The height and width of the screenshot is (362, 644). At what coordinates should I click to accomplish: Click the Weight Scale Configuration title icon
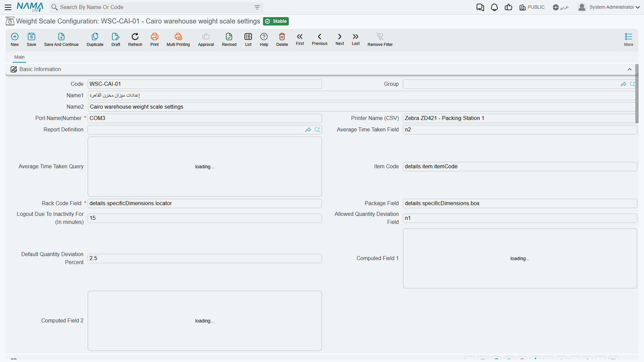pyautogui.click(x=10, y=21)
